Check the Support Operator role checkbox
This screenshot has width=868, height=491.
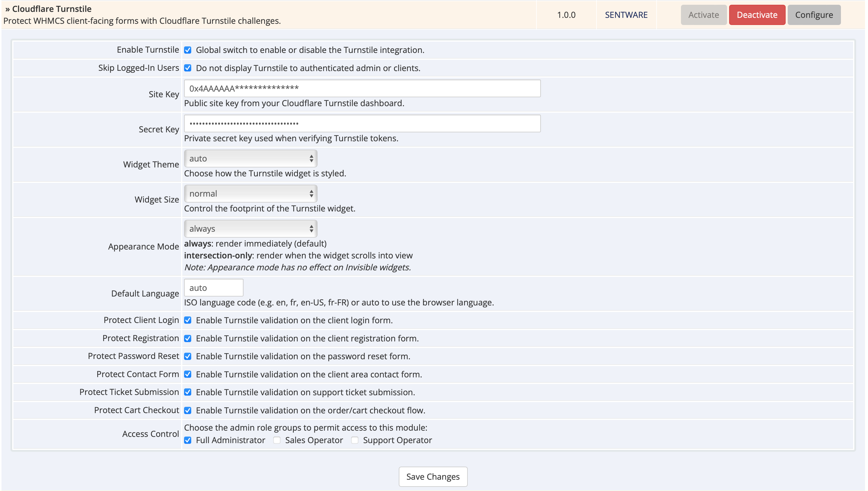click(x=355, y=440)
